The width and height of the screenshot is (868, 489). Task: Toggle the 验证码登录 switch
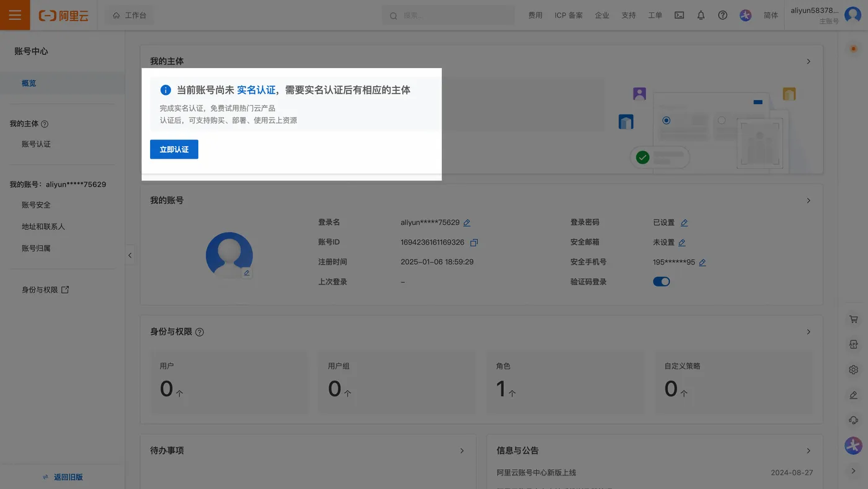(662, 281)
